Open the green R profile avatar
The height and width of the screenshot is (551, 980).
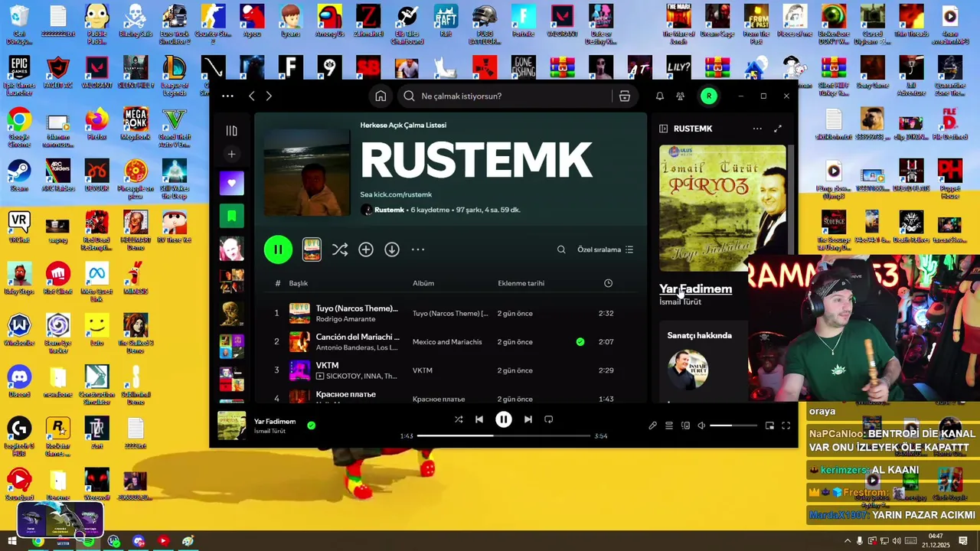[x=709, y=96]
